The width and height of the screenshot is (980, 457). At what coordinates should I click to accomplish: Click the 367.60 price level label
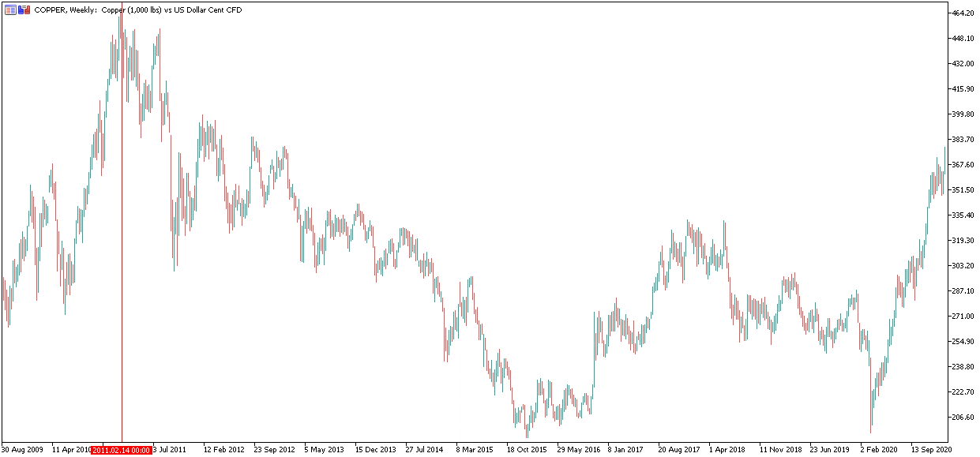pos(964,165)
